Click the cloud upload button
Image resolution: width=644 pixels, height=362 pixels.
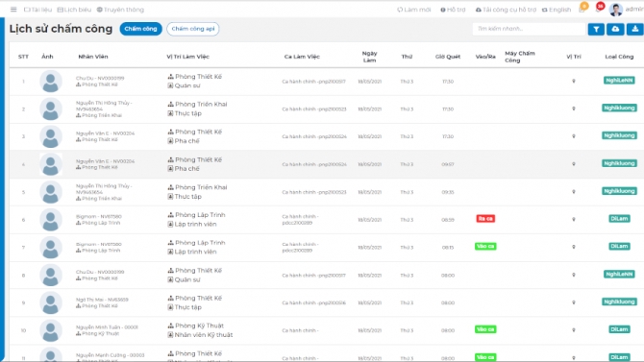click(615, 29)
